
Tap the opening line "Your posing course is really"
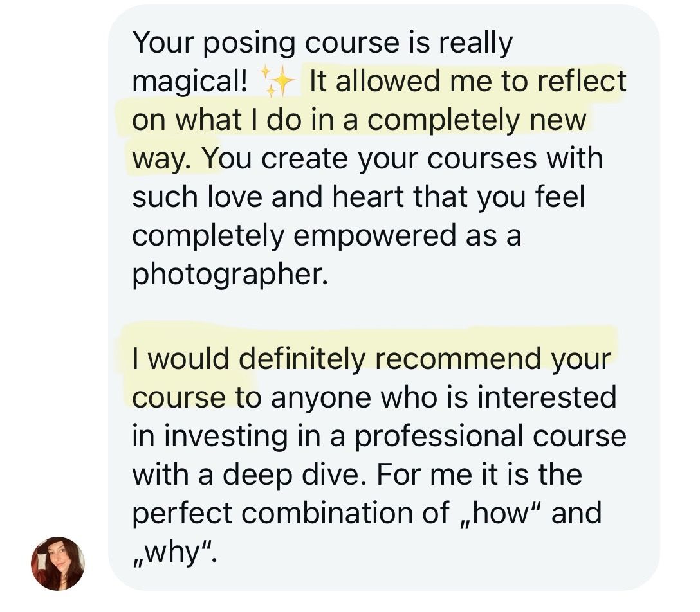click(322, 44)
